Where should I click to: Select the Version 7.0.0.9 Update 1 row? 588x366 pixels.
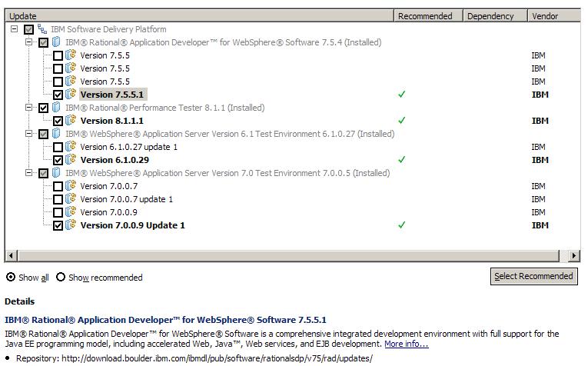coord(132,225)
